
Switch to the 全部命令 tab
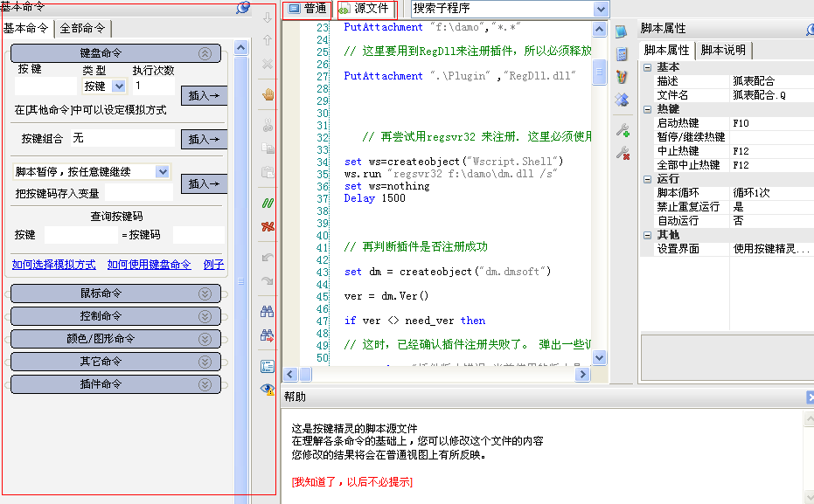[x=82, y=29]
